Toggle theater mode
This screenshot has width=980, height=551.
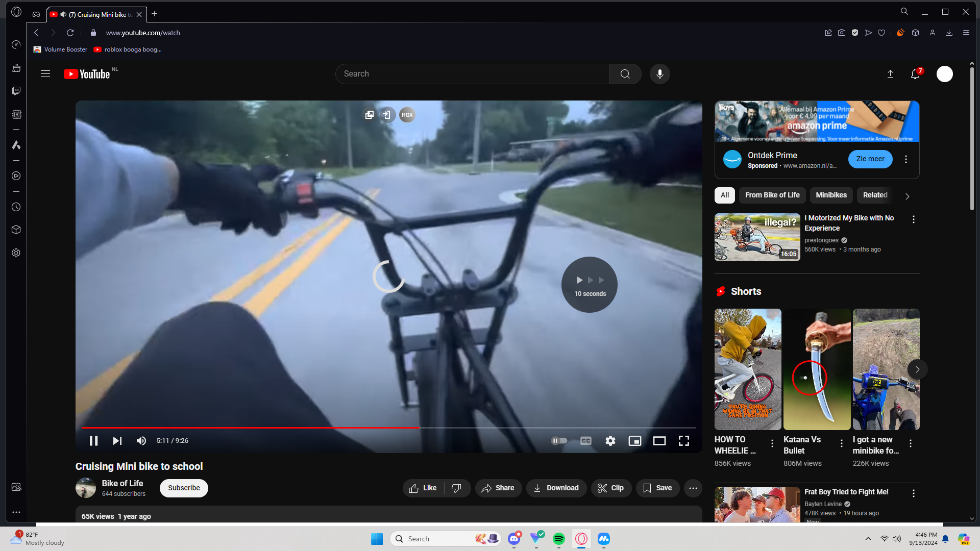pos(659,441)
